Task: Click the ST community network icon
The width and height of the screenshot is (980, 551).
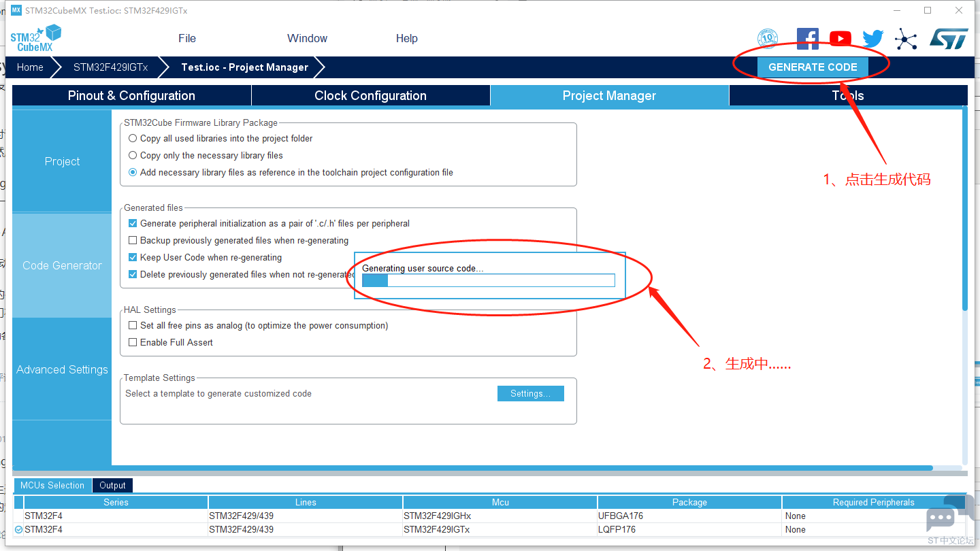Action: click(906, 39)
